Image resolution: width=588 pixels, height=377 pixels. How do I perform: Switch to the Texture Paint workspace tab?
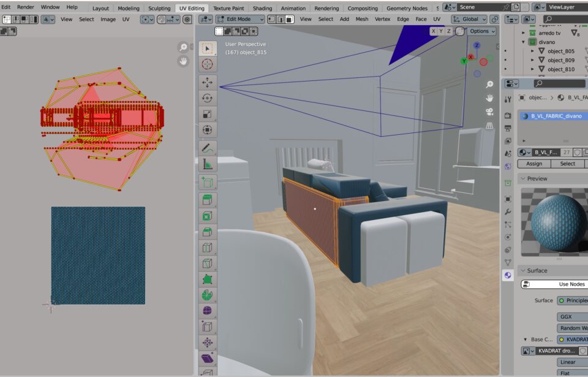point(228,8)
